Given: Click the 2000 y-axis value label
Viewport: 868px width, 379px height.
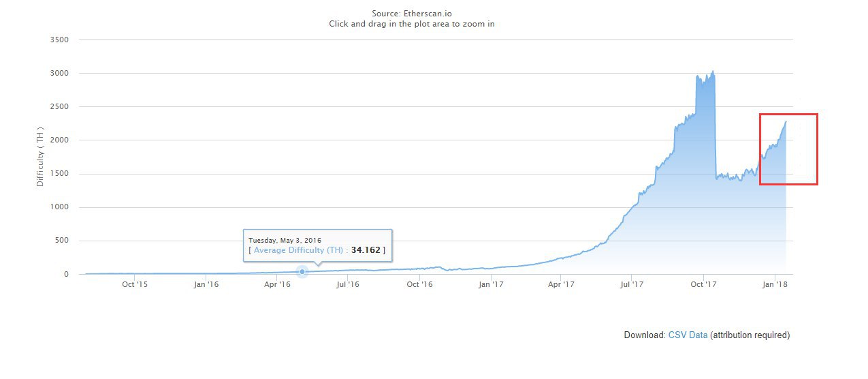Looking at the screenshot, I should coord(60,140).
